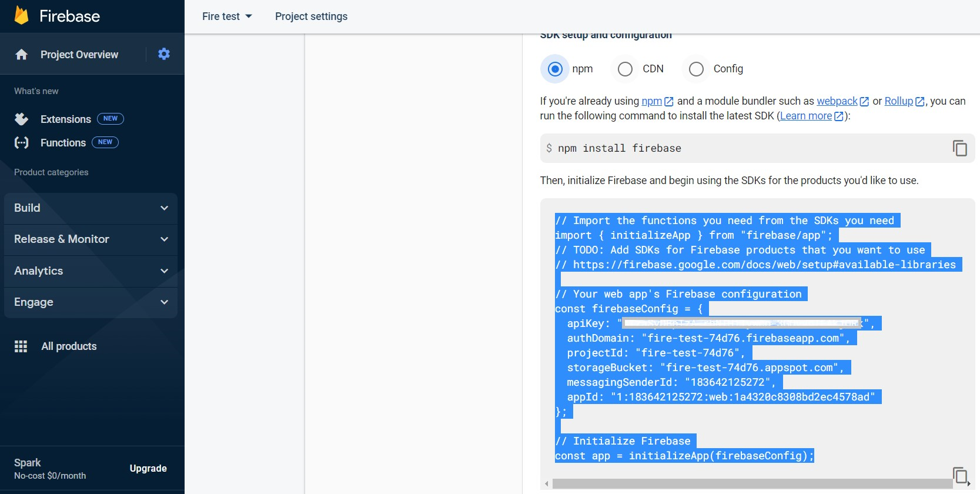Click the NEW badge next to Functions
Viewport: 980px width, 494px height.
click(105, 142)
